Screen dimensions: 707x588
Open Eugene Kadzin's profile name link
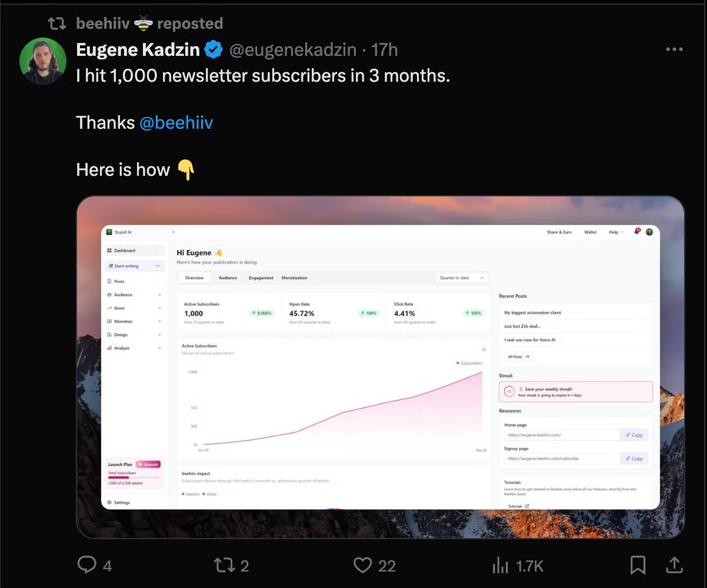(138, 50)
